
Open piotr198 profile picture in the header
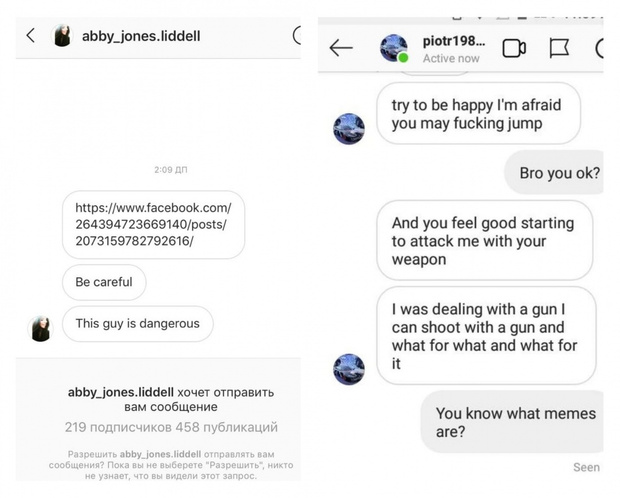[x=394, y=48]
